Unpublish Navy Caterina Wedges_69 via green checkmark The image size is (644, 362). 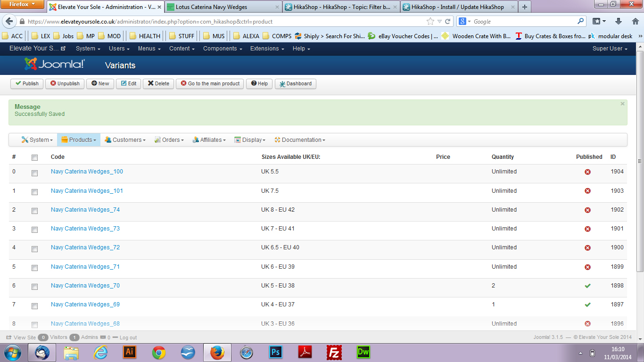point(587,305)
